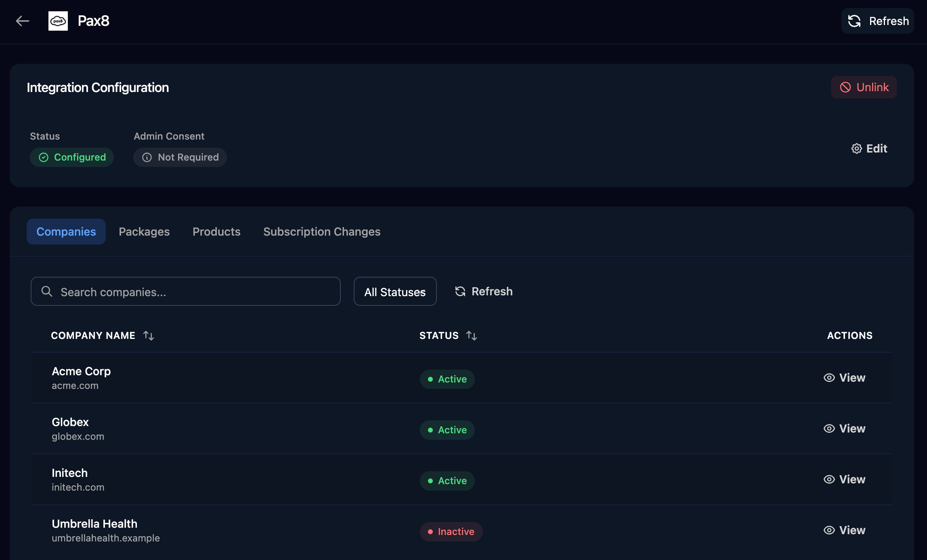This screenshot has height=560, width=927.
Task: Click the top Refresh button in the header
Action: [878, 21]
